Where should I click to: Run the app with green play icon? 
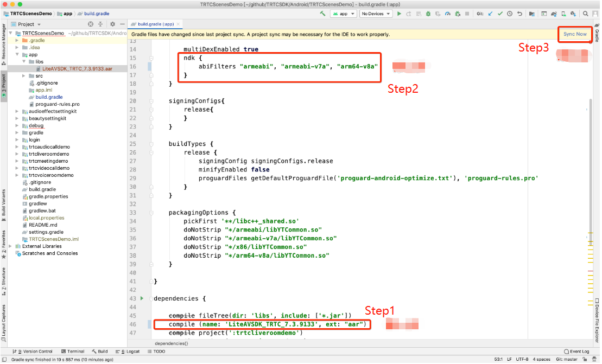pos(399,14)
